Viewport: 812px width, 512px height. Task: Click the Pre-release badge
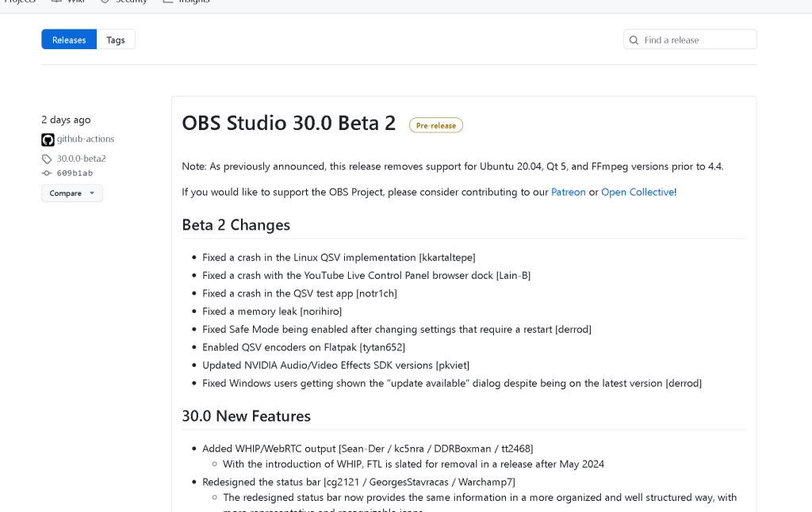436,125
